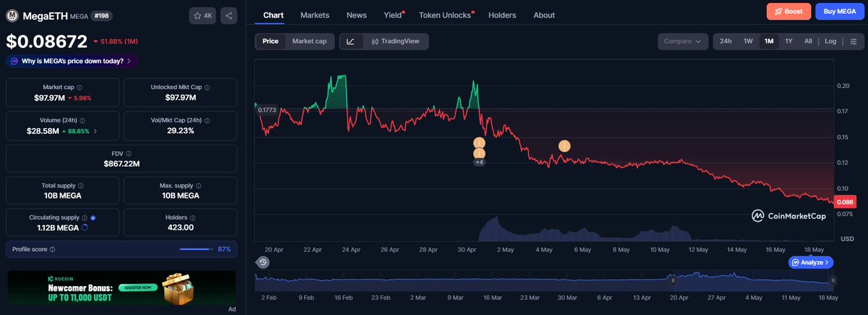Click left handle of chart range navigator
Screen dimensions: 868x315
[673, 280]
